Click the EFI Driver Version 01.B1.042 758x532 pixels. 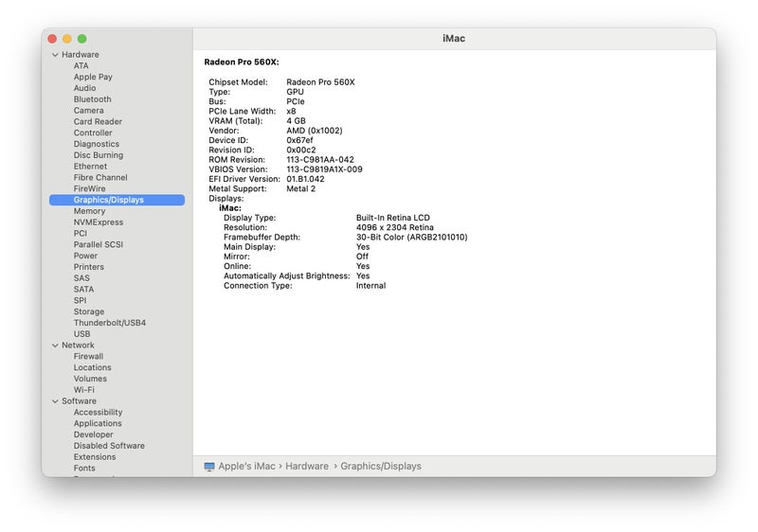pos(305,179)
